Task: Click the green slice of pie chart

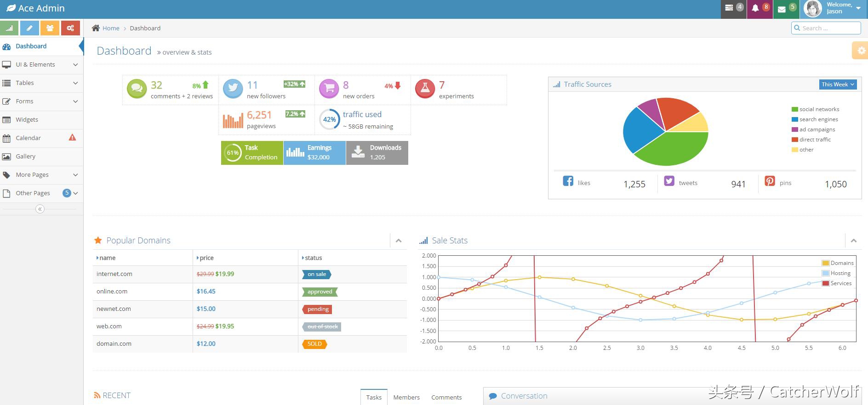Action: click(x=671, y=149)
